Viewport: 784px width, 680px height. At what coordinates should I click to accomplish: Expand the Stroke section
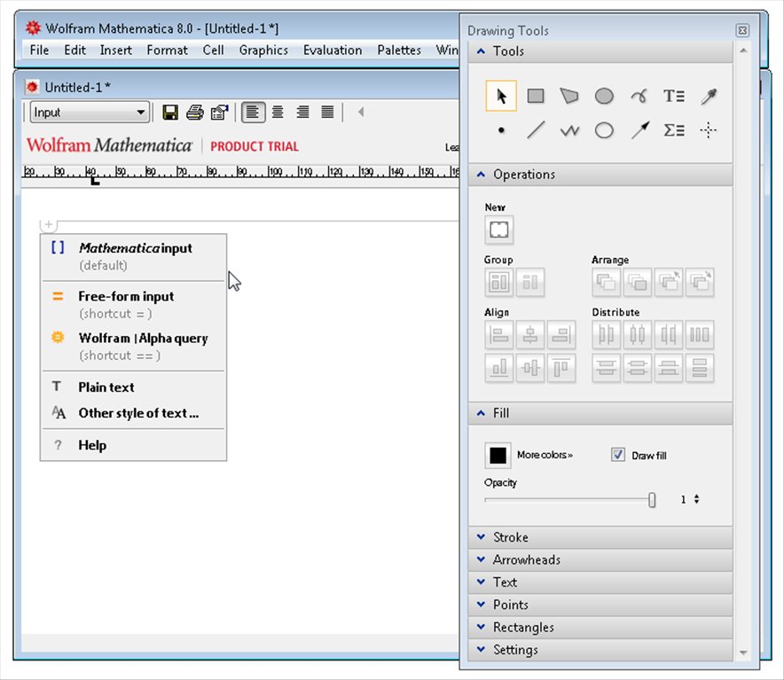pos(600,537)
